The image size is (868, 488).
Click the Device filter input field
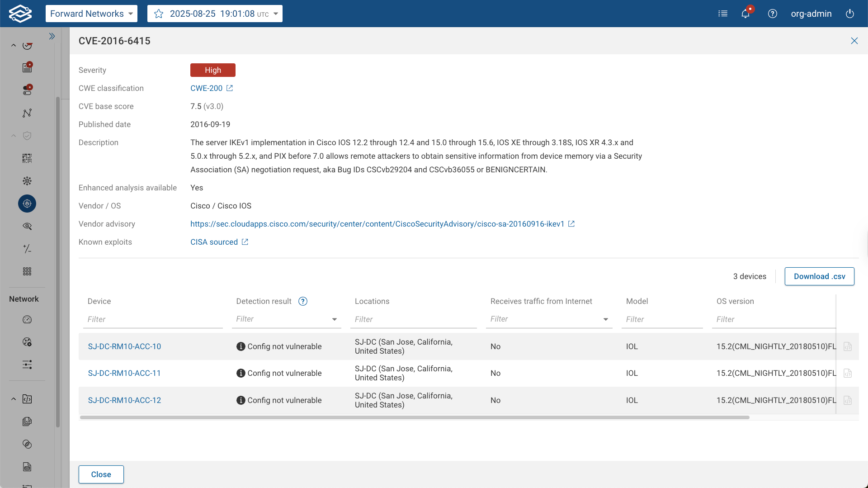153,319
